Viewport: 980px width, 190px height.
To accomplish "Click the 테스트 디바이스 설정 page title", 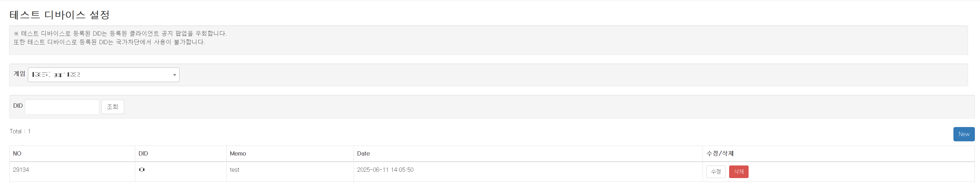I will (x=60, y=15).
